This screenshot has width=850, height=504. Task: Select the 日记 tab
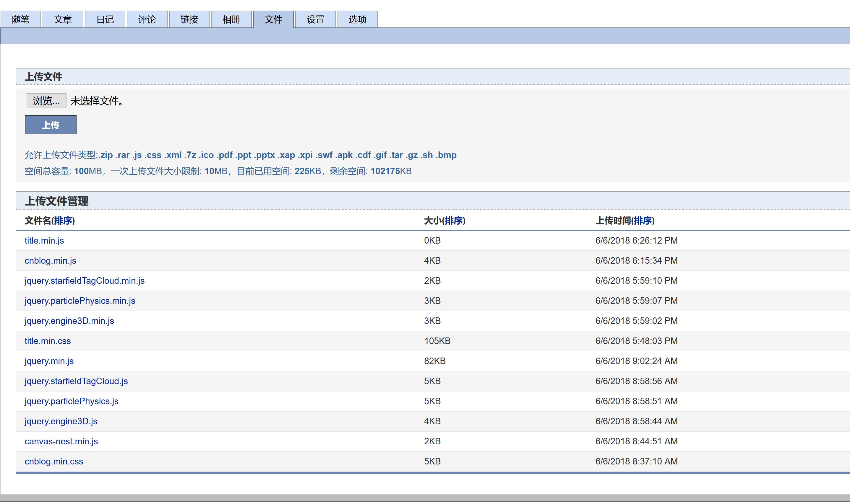(x=105, y=19)
